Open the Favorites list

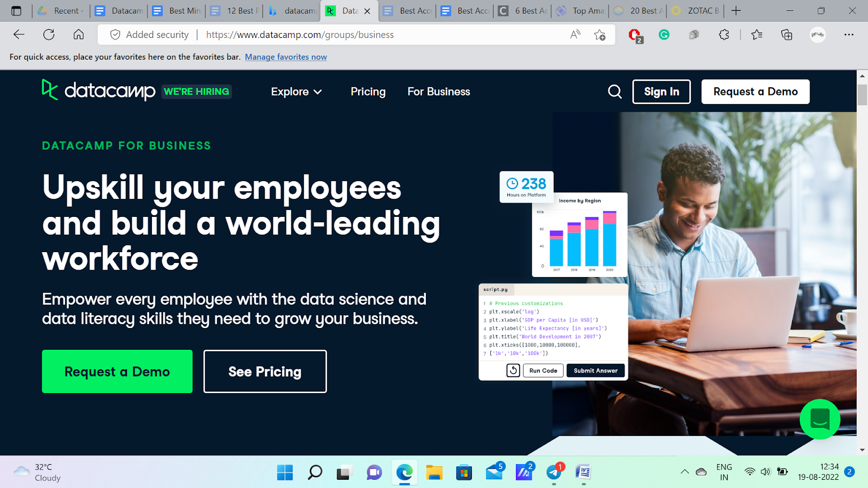pos(757,35)
